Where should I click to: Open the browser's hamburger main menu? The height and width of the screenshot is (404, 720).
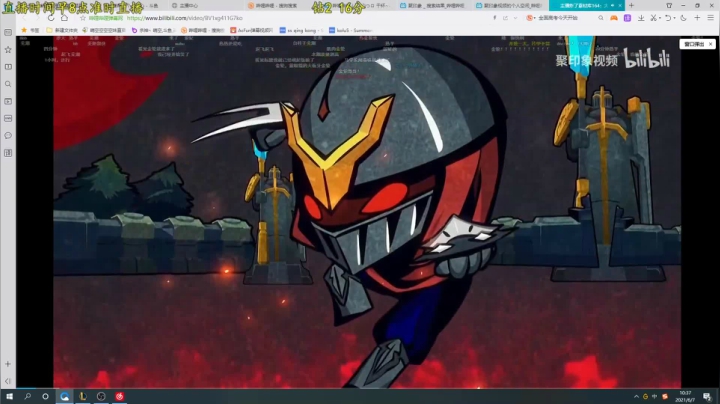(x=710, y=18)
